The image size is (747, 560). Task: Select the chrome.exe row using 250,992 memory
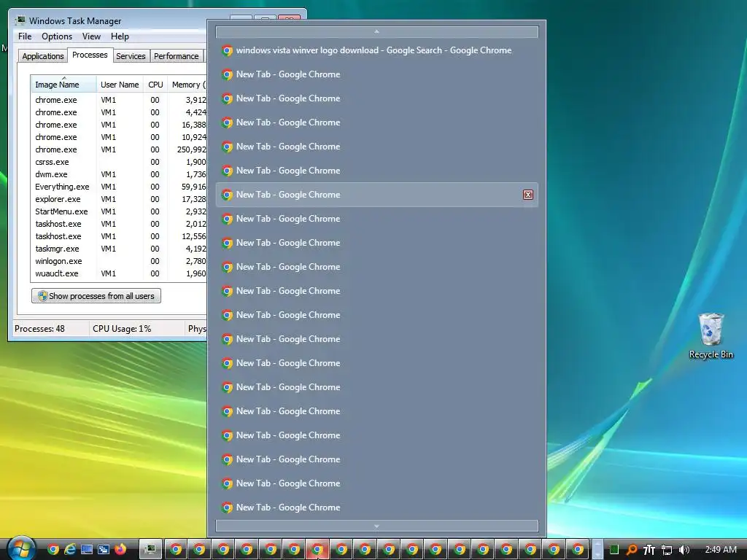click(x=119, y=149)
